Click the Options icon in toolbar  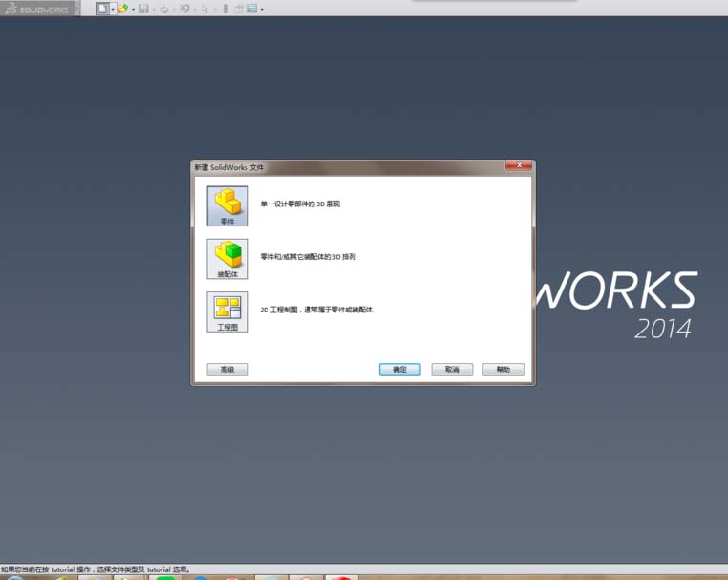[252, 9]
